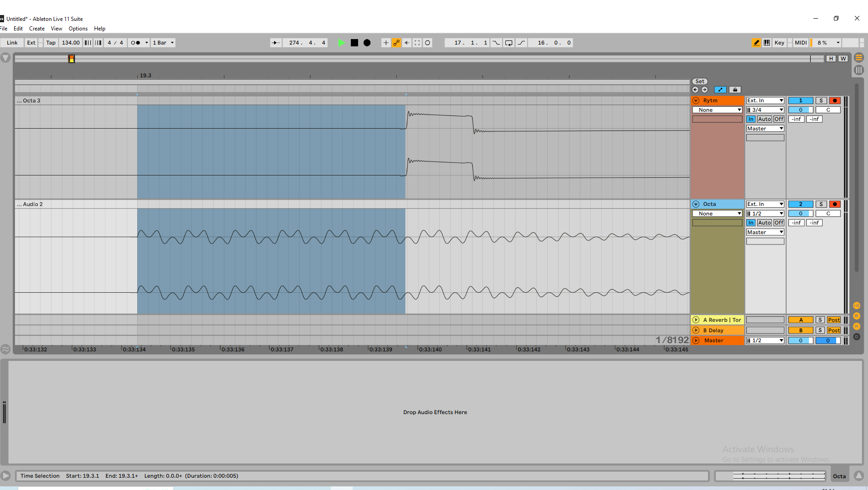Click the Lock Envelopes padlock icon
868x490 pixels.
click(x=735, y=90)
